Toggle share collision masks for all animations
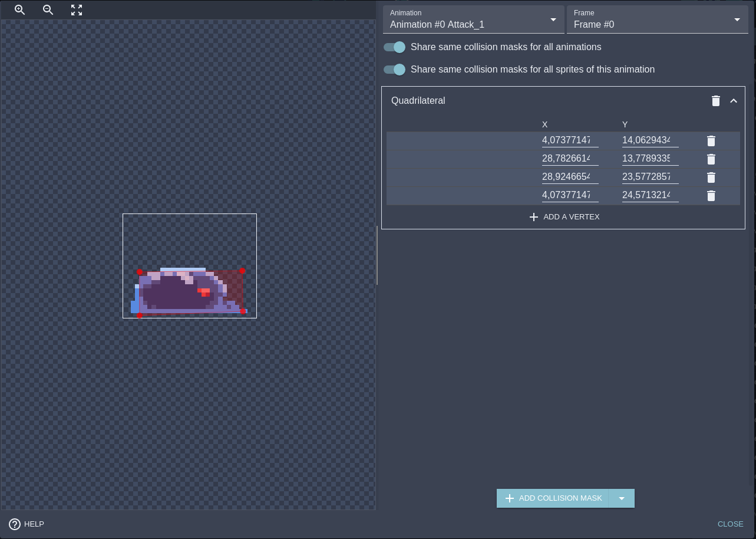This screenshot has width=756, height=539. (x=394, y=47)
